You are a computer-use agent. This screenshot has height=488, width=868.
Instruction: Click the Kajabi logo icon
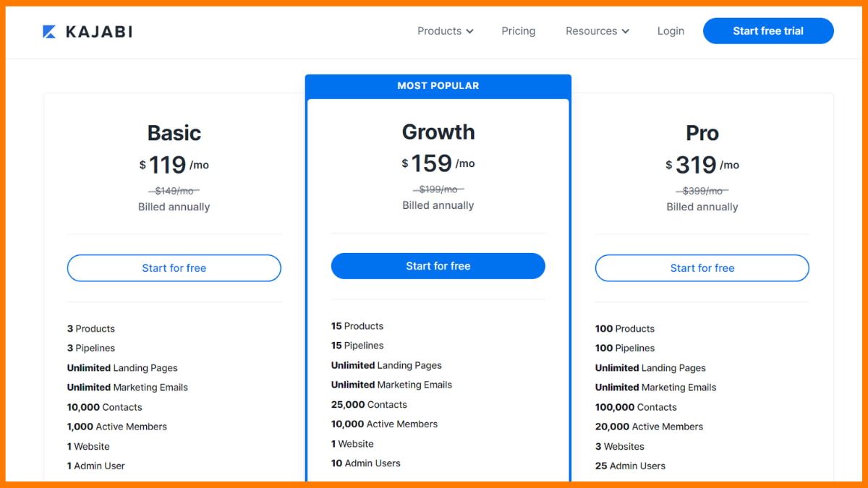coord(49,31)
